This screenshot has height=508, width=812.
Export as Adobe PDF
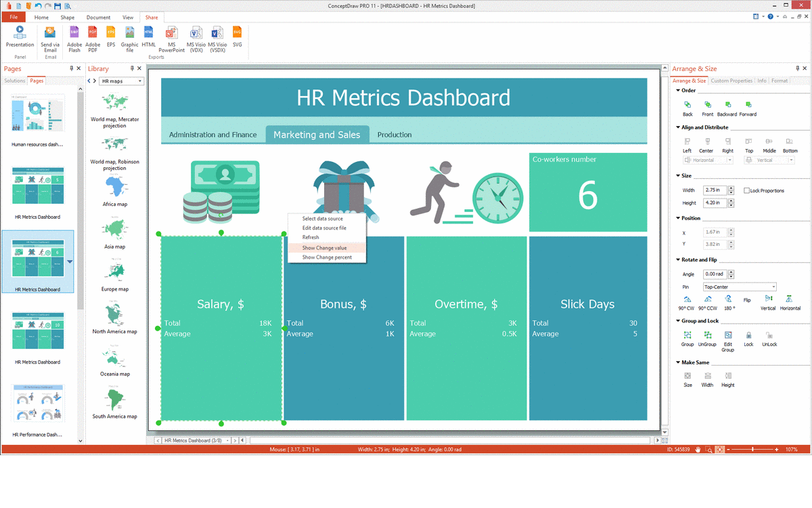tap(93, 39)
